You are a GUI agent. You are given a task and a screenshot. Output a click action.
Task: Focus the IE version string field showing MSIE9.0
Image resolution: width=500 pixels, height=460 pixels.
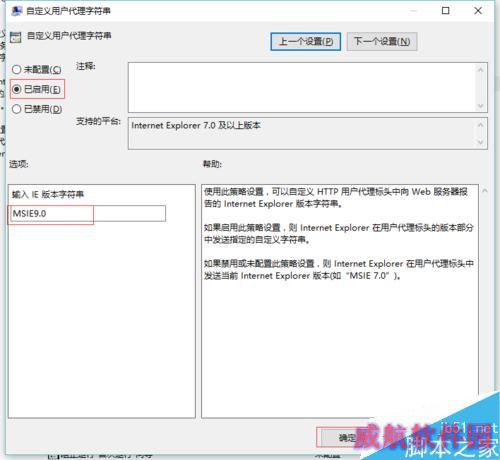click(87, 214)
